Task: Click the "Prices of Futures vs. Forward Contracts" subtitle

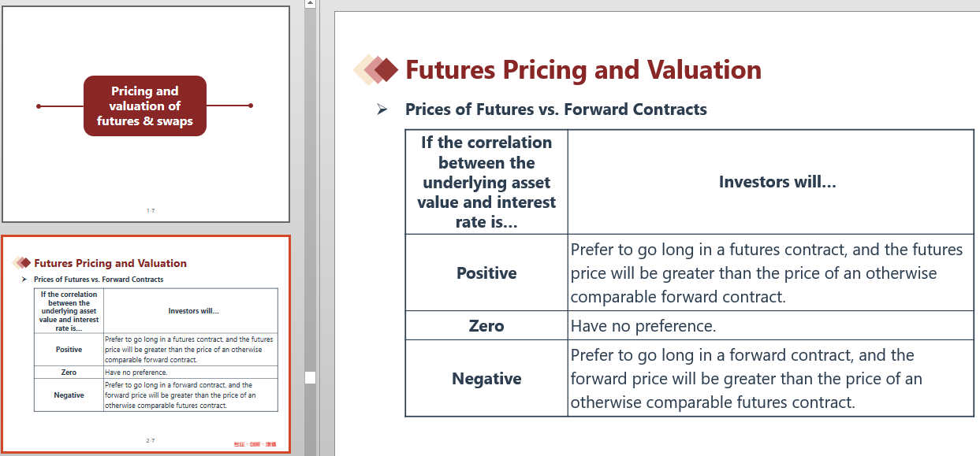Action: (x=556, y=109)
